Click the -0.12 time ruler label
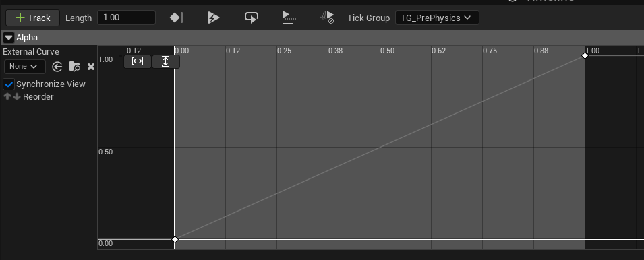Screen dimensions: 644x260 coord(132,51)
